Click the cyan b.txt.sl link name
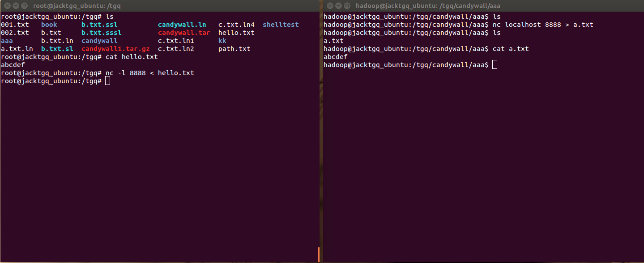The width and height of the screenshot is (644, 263). 57,49
